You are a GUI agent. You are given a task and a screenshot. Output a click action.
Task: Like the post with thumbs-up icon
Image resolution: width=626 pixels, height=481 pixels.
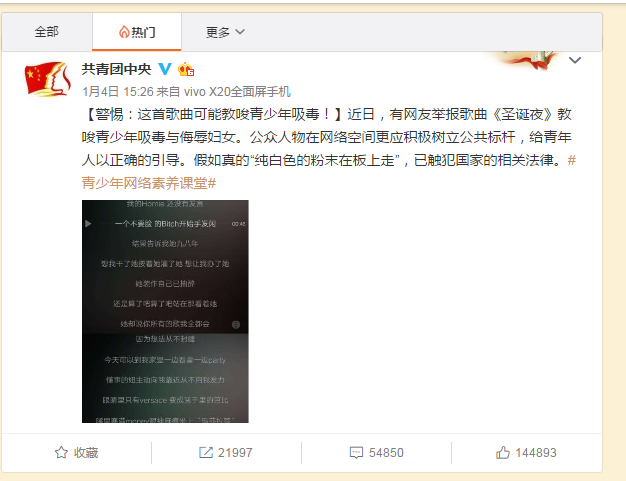(503, 453)
